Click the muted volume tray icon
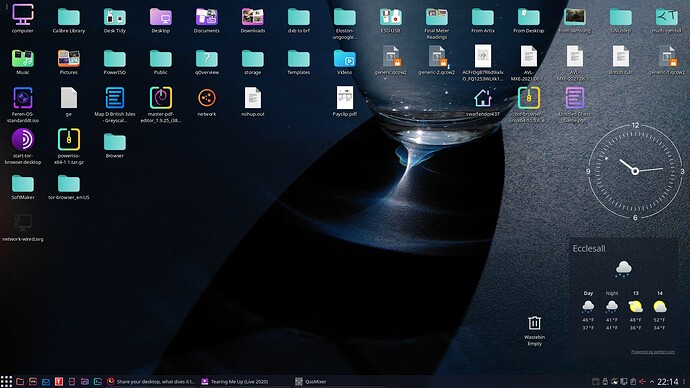Screen dimensions: 690x388 click(642, 381)
